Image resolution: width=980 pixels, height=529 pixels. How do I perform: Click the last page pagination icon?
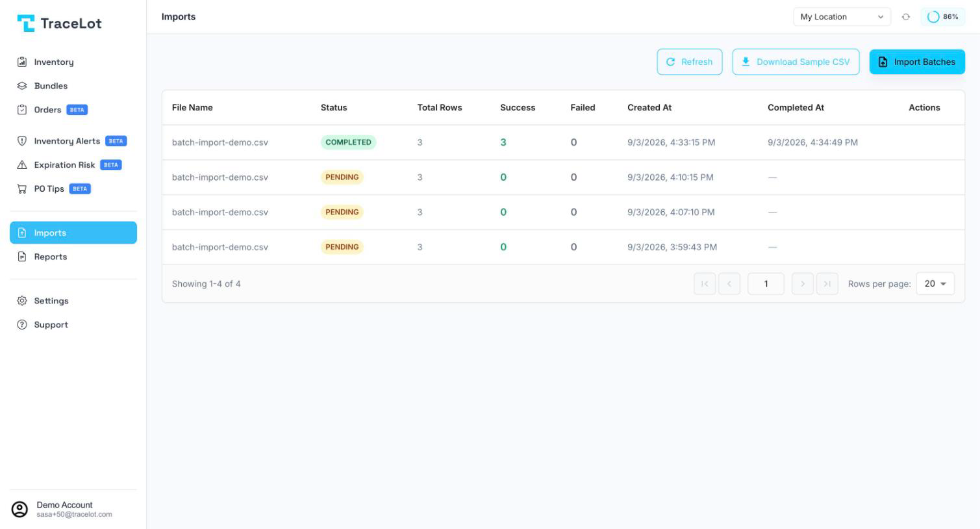pyautogui.click(x=827, y=284)
